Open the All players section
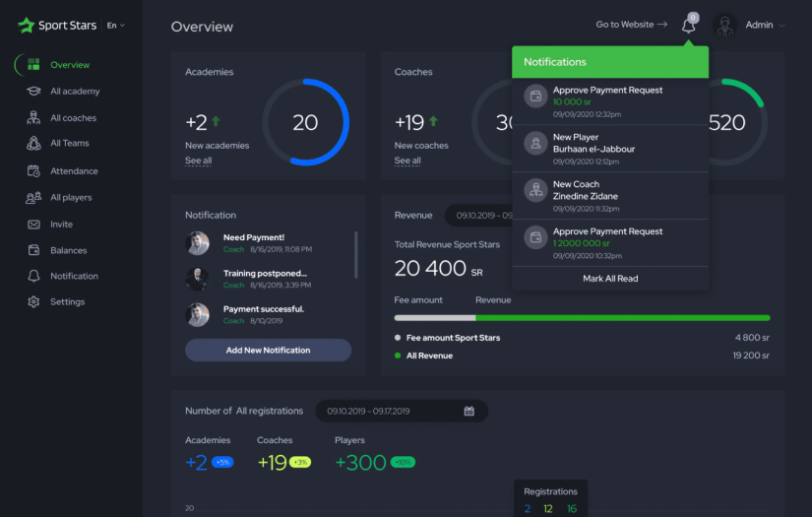 coord(71,197)
